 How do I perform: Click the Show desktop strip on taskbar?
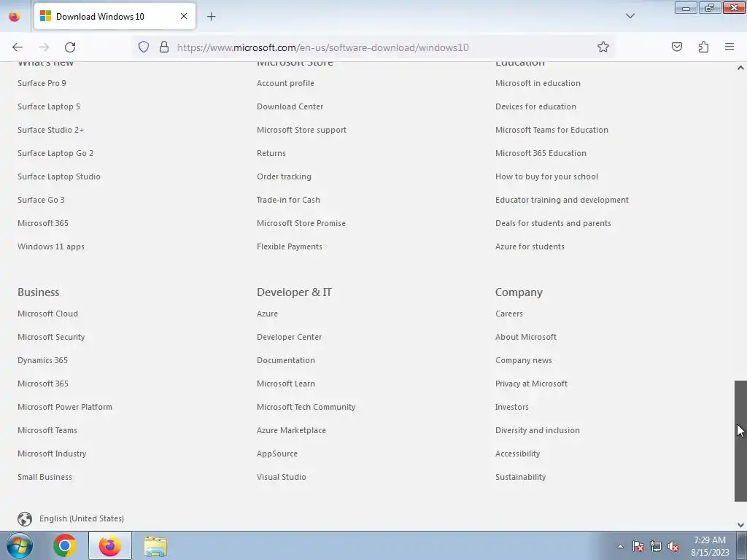(x=742, y=545)
